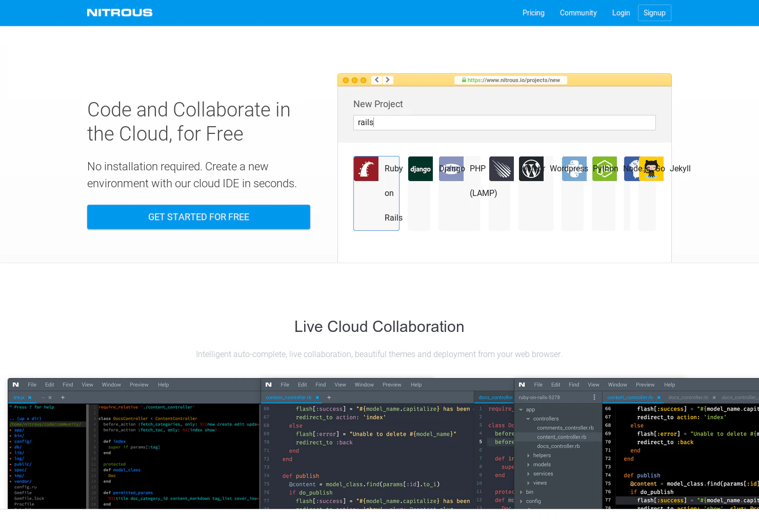This screenshot has width=759, height=532.
Task: Expand the models folder
Action: coord(528,465)
